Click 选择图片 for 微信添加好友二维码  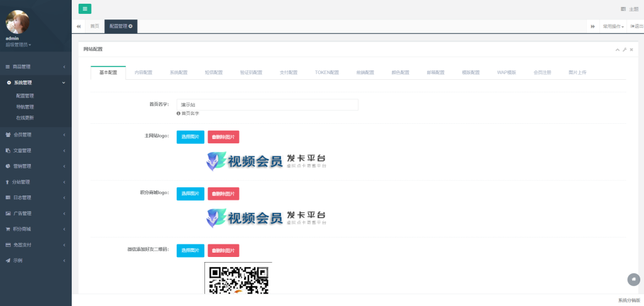click(191, 251)
